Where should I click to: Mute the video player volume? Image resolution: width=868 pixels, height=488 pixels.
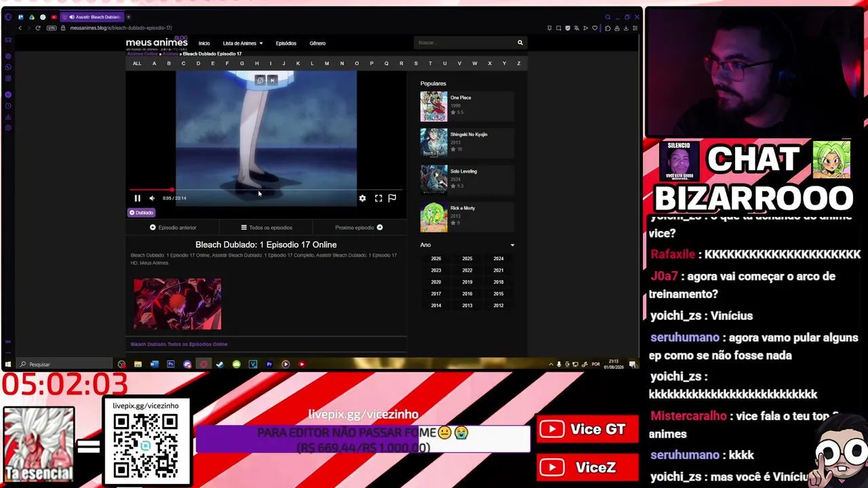pos(152,198)
